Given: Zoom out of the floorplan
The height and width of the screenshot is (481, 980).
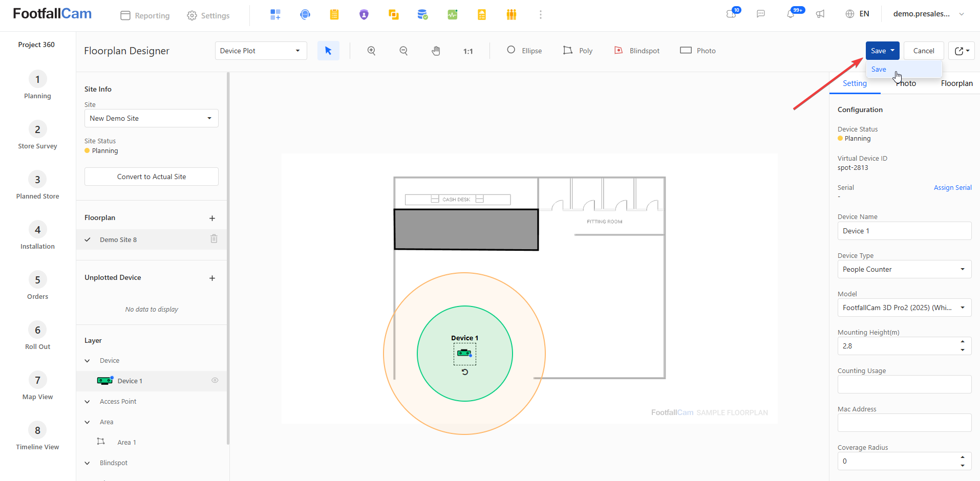Looking at the screenshot, I should tap(403, 51).
